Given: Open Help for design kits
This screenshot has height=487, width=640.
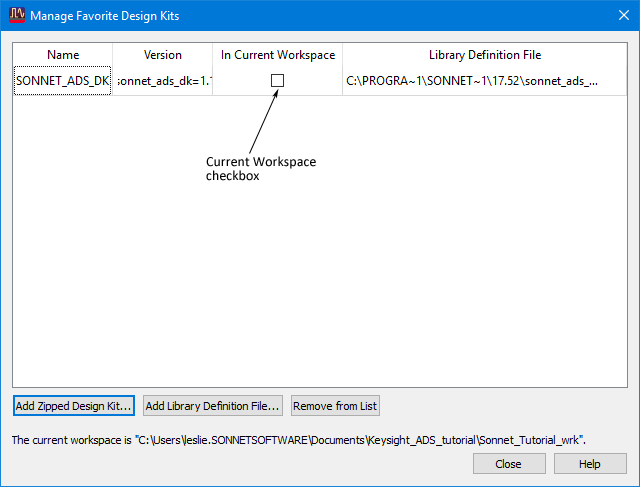Looking at the screenshot, I should (590, 464).
